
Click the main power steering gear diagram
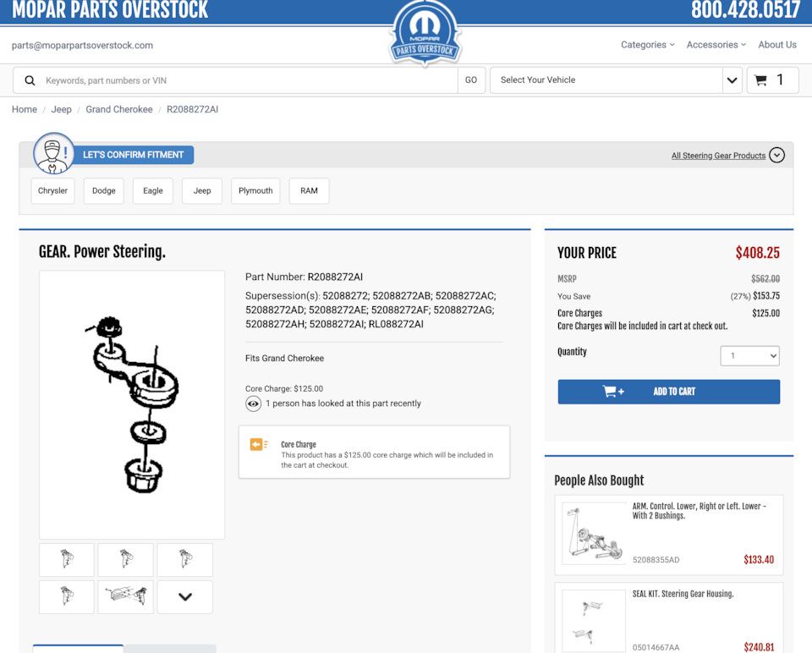[x=132, y=404]
